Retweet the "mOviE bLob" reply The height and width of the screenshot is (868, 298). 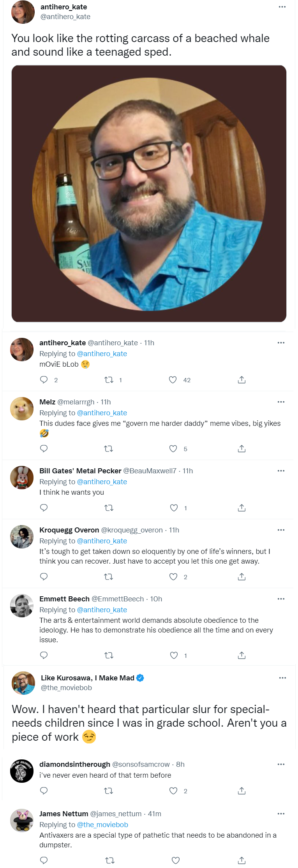tap(109, 380)
